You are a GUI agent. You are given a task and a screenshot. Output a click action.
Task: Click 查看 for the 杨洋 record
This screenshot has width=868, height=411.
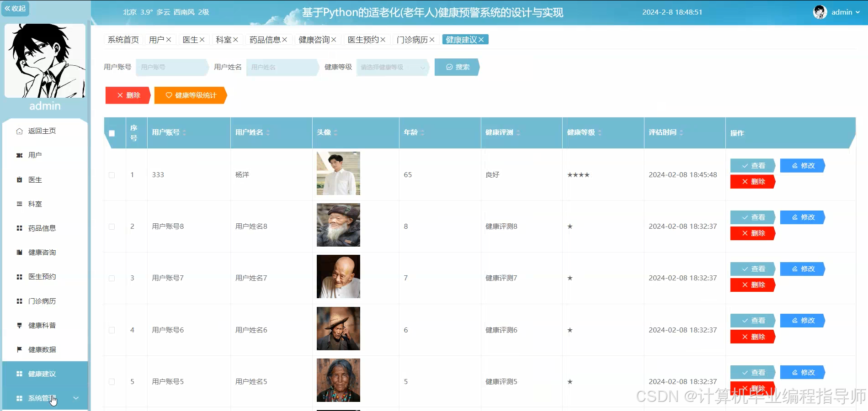point(752,165)
